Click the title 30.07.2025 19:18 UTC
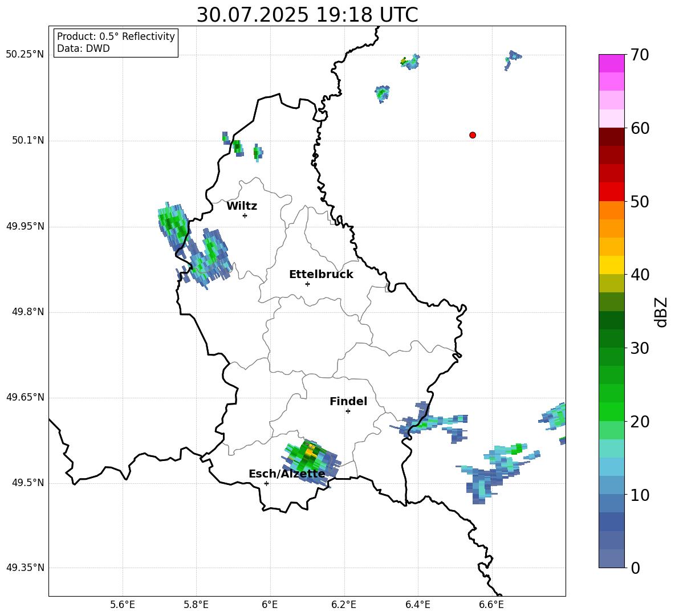675x616 pixels. click(x=307, y=15)
